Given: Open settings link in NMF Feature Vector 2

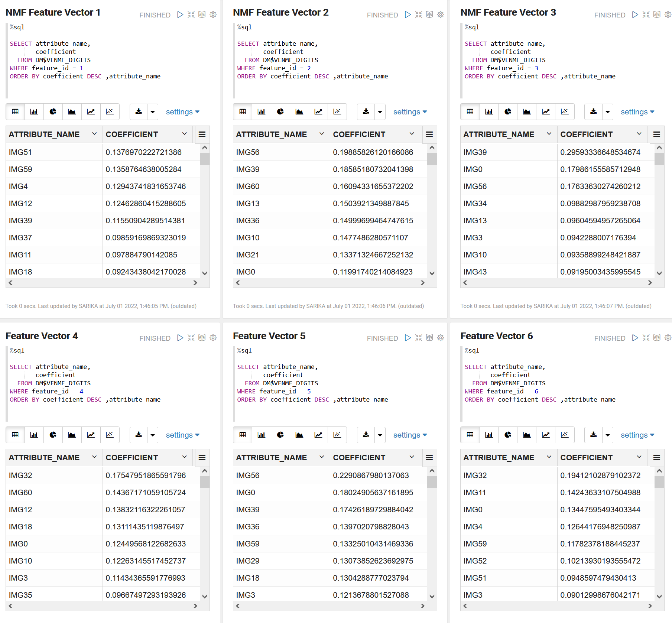Looking at the screenshot, I should pyautogui.click(x=410, y=112).
